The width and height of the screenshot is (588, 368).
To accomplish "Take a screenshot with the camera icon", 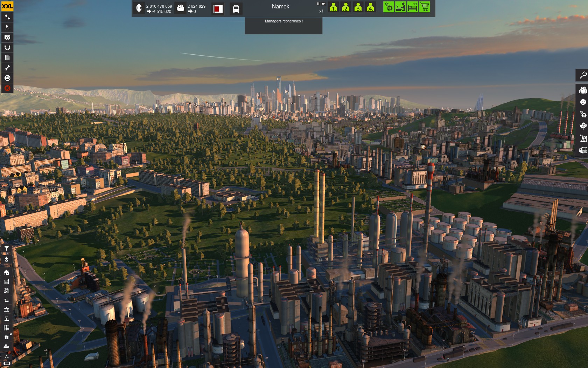I will coord(7,38).
